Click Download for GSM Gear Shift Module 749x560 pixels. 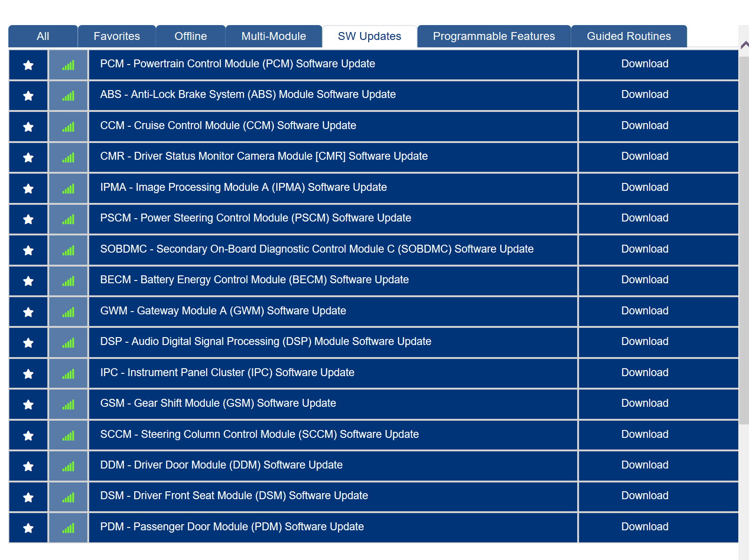[x=645, y=404]
